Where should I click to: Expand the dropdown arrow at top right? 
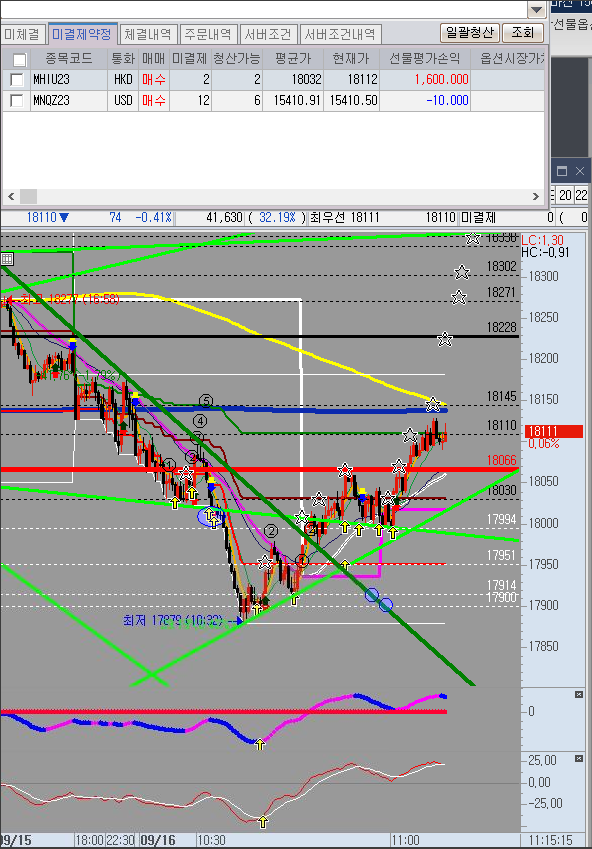click(536, 10)
